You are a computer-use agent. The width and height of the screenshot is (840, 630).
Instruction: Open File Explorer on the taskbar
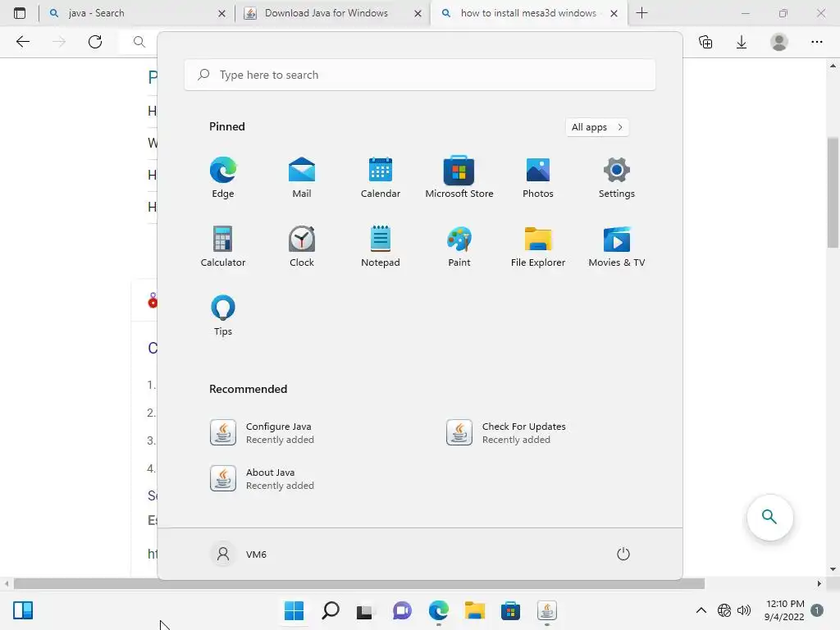(x=475, y=610)
